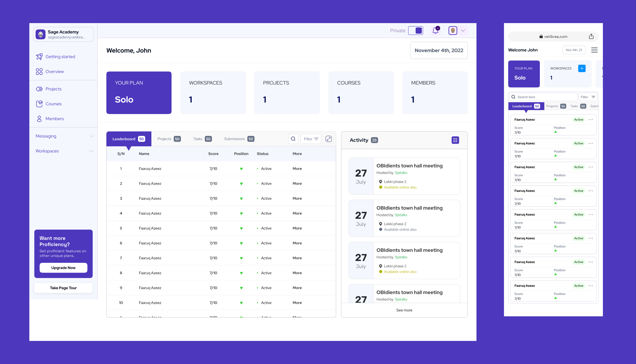Click the position arrow in leaderboard row 1
Image resolution: width=636 pixels, height=364 pixels.
241,169
